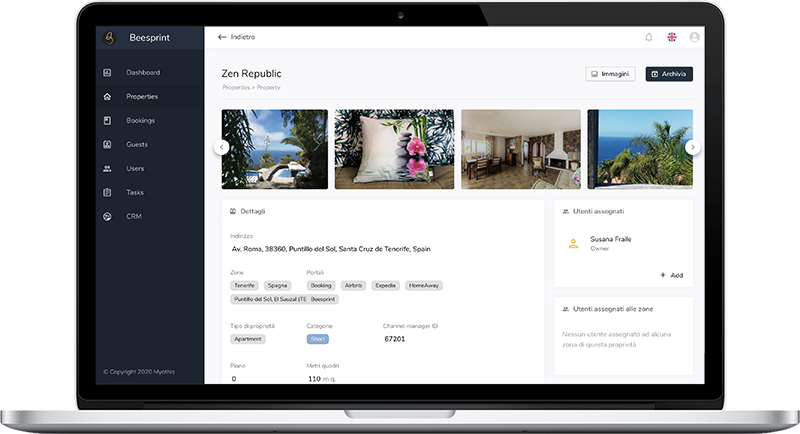This screenshot has width=800, height=434.
Task: Click the Zen Republic title
Action: [252, 73]
